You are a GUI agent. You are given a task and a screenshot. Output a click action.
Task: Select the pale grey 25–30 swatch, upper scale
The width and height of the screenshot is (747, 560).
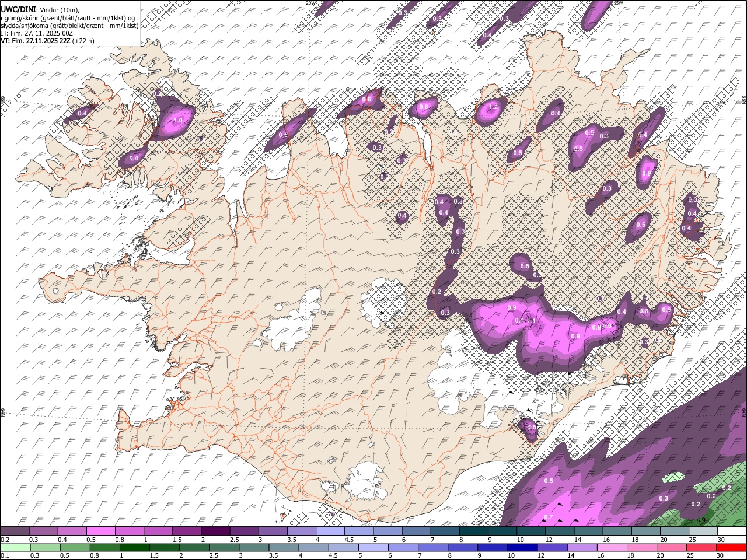pyautogui.click(x=703, y=531)
